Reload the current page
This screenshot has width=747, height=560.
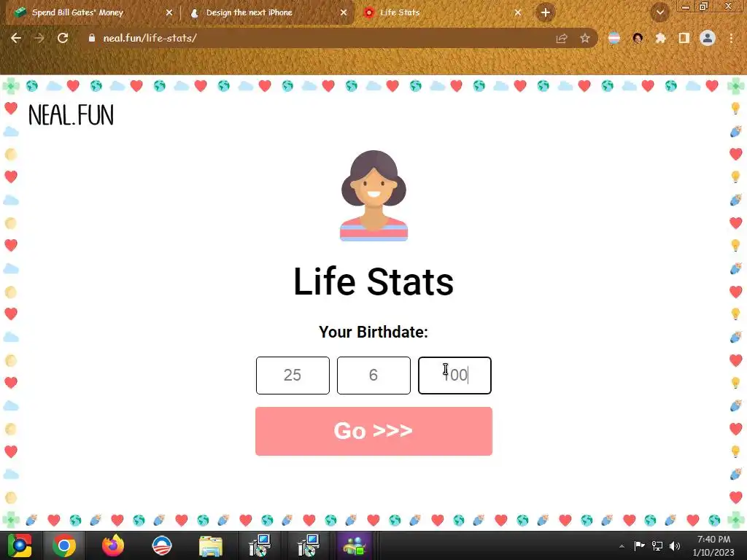pos(63,38)
